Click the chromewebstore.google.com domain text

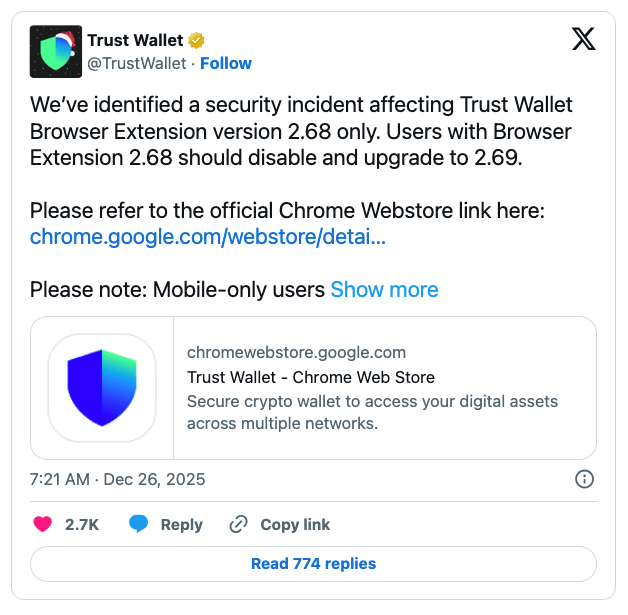coord(297,352)
